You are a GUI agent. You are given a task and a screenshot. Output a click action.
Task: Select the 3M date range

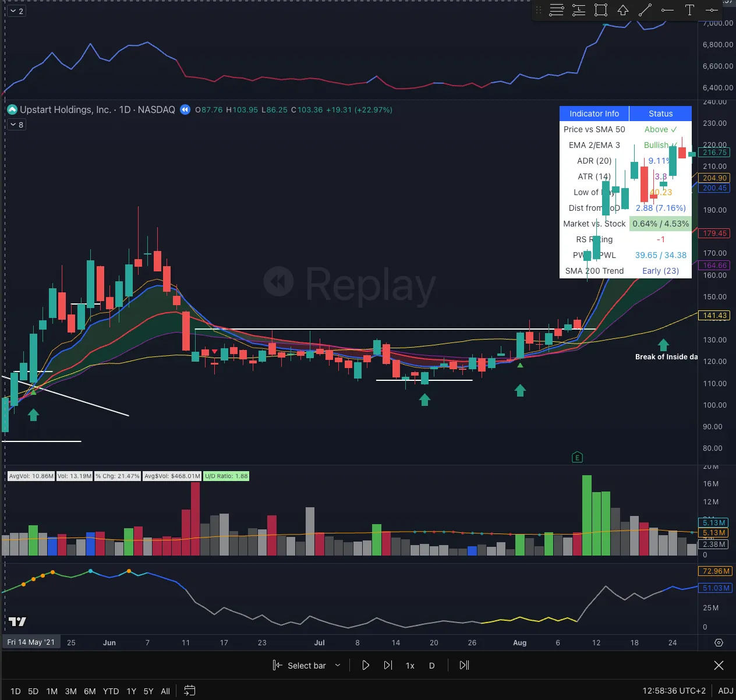click(x=71, y=691)
